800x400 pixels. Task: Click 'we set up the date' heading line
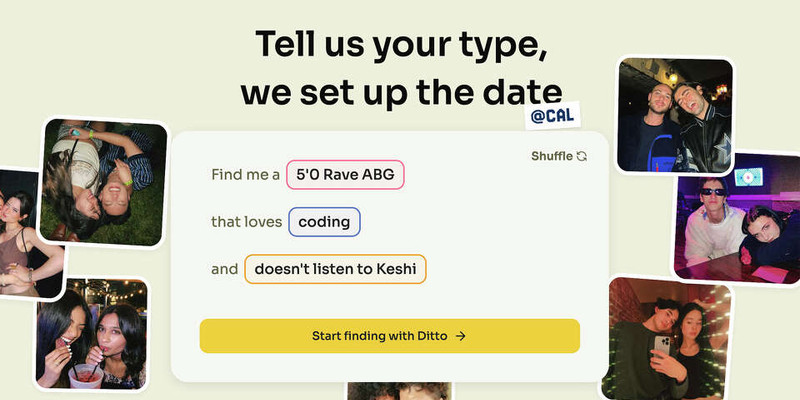pos(401,93)
